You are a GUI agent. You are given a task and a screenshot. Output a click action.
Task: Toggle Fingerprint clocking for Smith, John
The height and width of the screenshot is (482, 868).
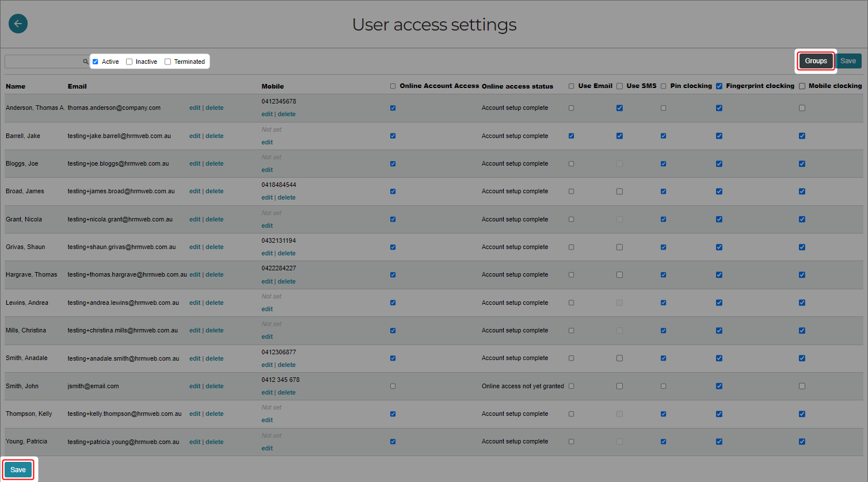719,387
